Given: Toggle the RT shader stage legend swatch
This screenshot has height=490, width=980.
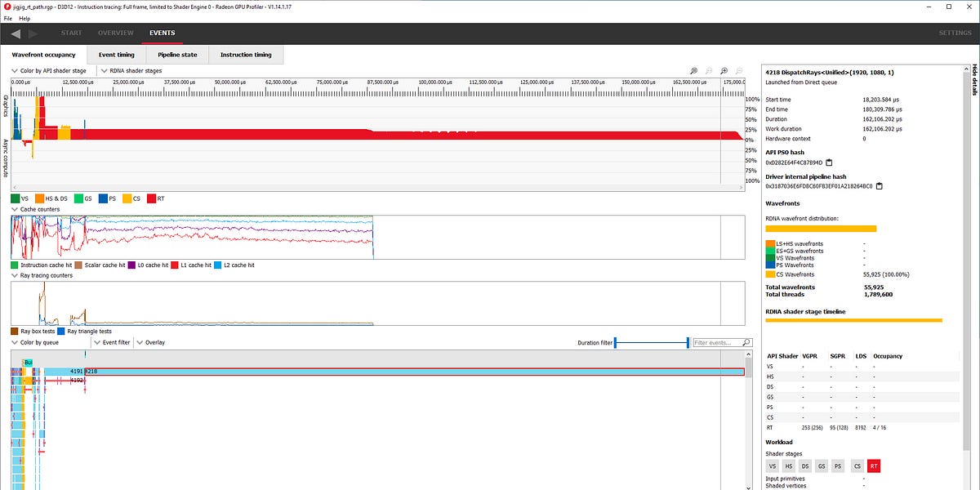Looking at the screenshot, I should pos(152,198).
